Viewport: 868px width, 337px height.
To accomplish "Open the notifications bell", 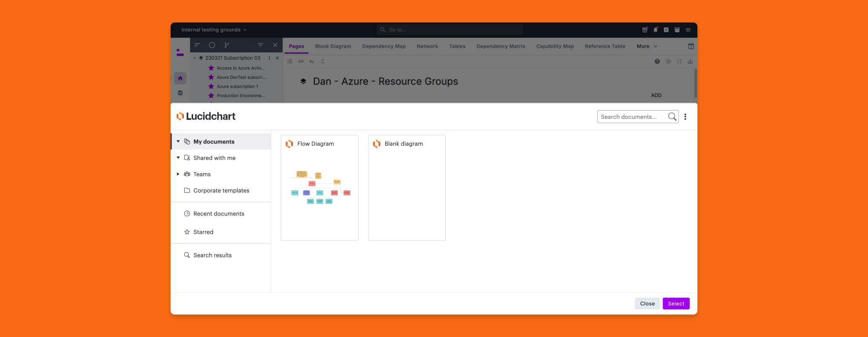I will tap(656, 30).
